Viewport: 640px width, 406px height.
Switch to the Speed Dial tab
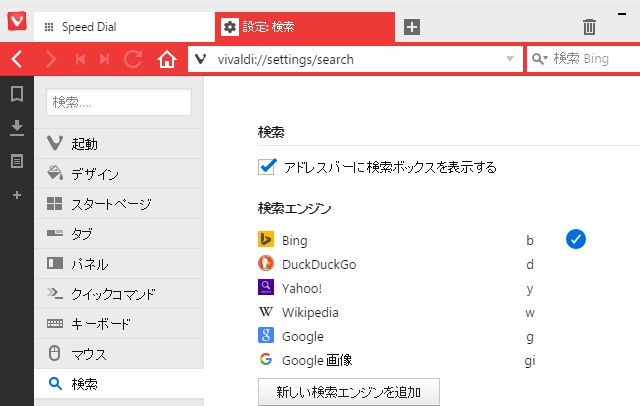click(124, 27)
